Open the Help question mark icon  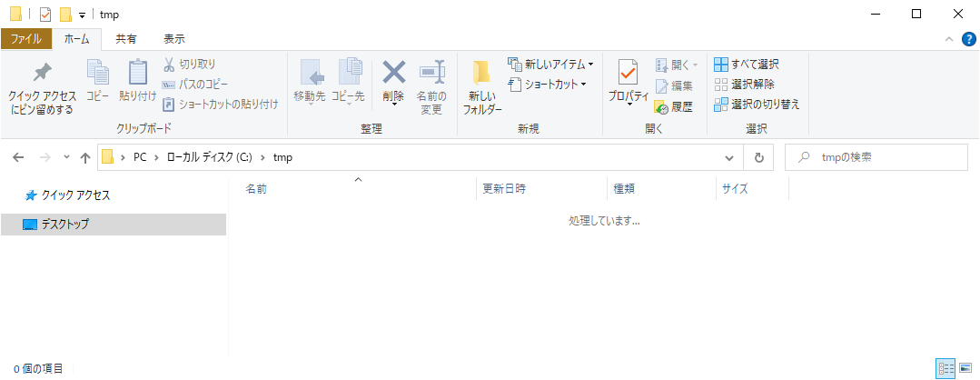coord(968,39)
